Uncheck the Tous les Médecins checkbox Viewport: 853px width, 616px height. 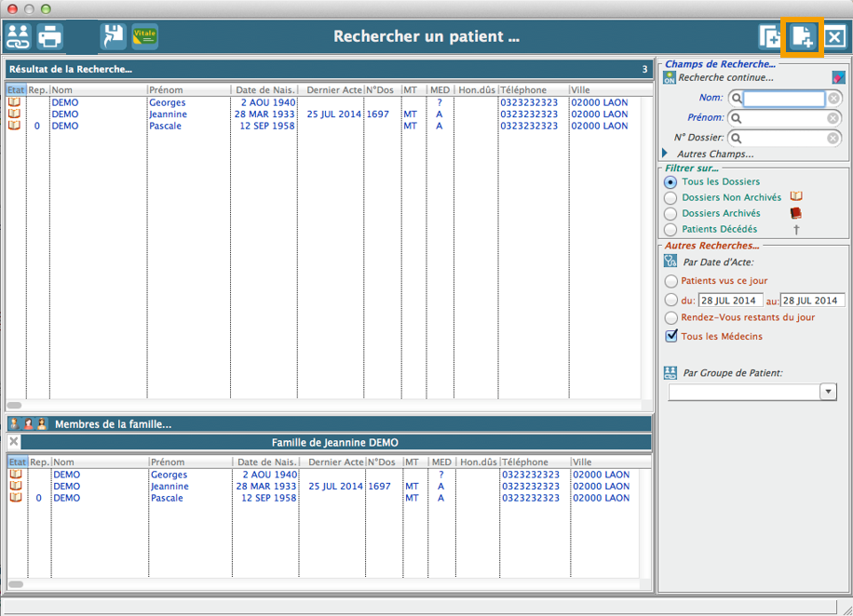pos(670,336)
